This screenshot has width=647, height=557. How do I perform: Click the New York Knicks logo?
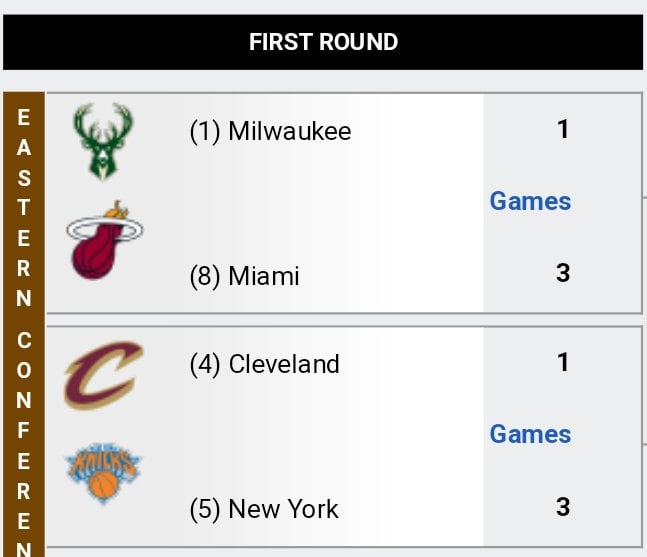point(104,473)
